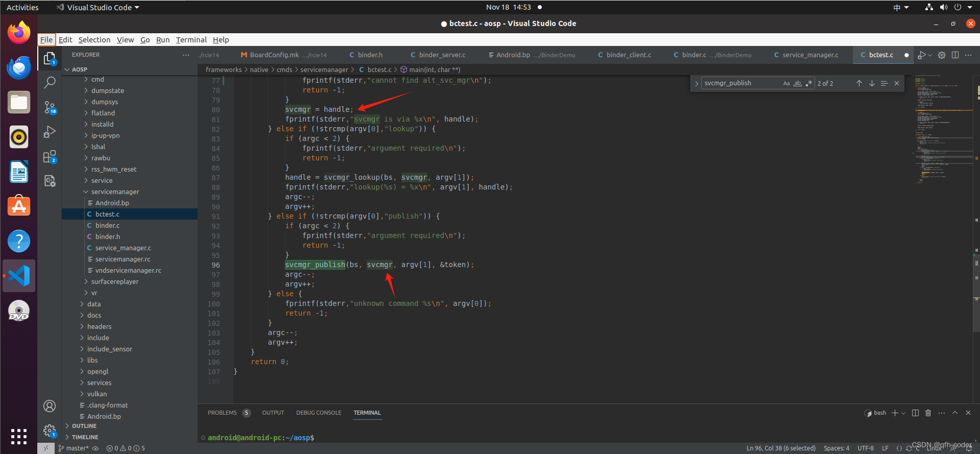Split the editor to the right
Screen dimensions: 980x454
pyautogui.click(x=955, y=55)
